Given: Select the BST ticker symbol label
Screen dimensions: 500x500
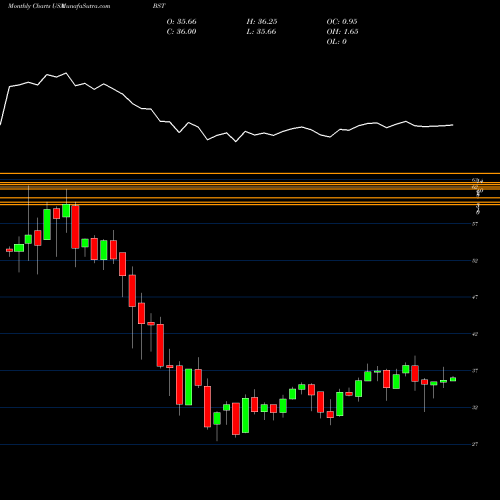Looking at the screenshot, I should pyautogui.click(x=159, y=6).
